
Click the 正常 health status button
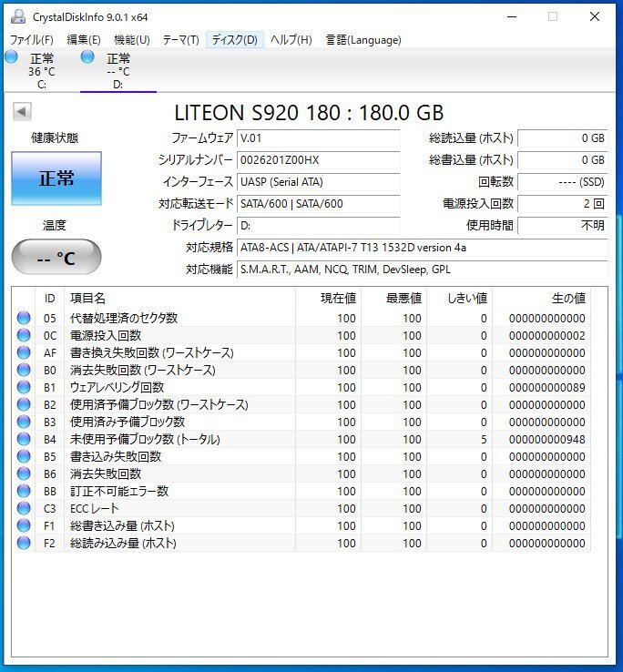click(x=56, y=178)
